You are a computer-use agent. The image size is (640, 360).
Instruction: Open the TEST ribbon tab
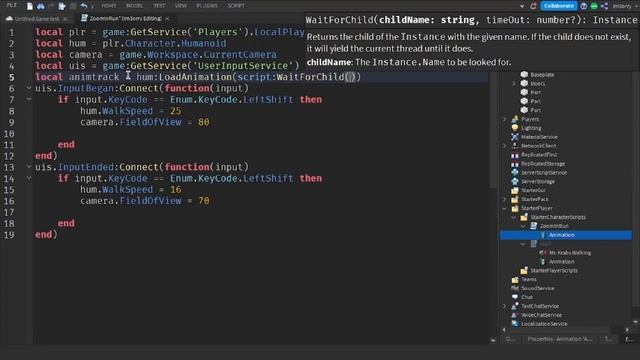tap(159, 6)
